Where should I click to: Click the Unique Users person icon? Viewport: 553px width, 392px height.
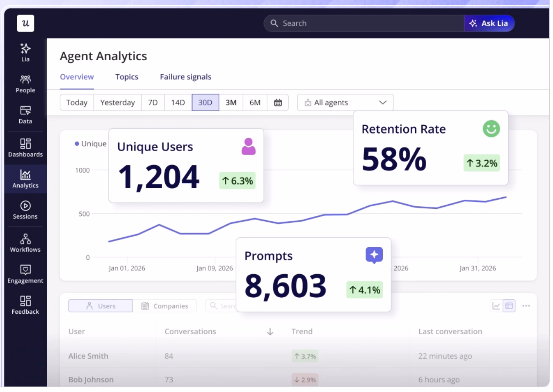(x=249, y=146)
